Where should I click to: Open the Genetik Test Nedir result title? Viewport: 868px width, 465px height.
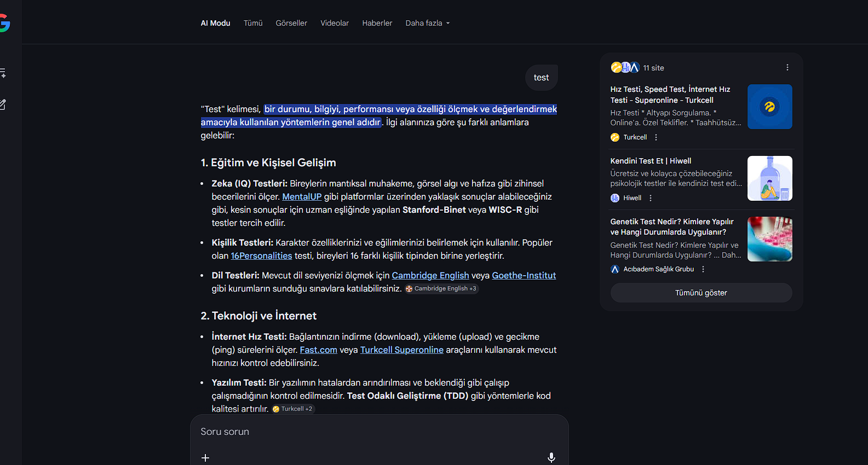672,226
